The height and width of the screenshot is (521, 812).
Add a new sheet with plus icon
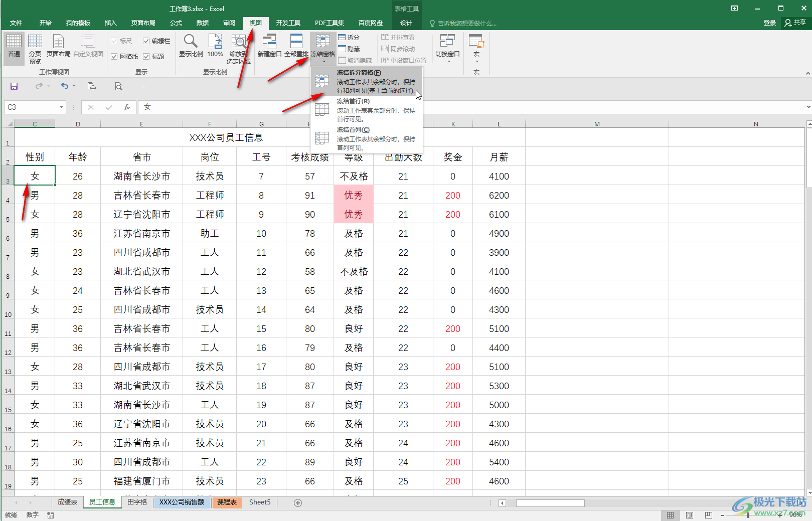click(298, 502)
